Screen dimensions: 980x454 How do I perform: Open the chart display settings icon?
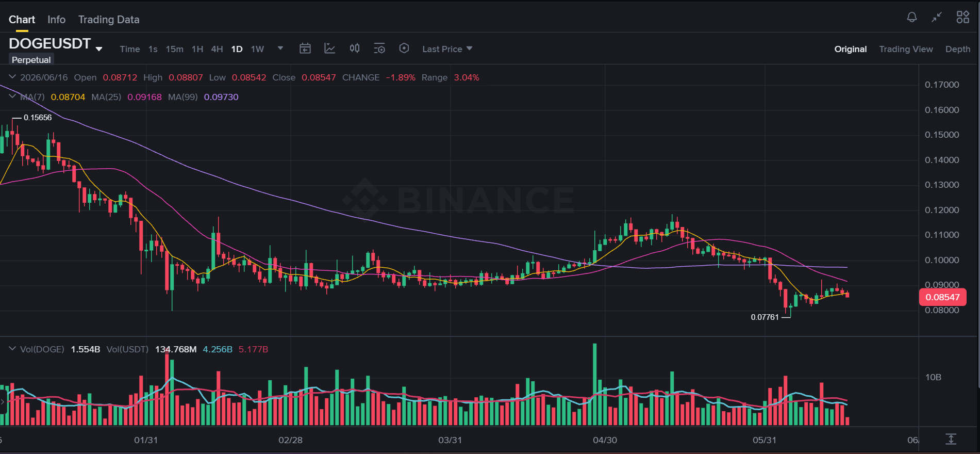point(379,48)
